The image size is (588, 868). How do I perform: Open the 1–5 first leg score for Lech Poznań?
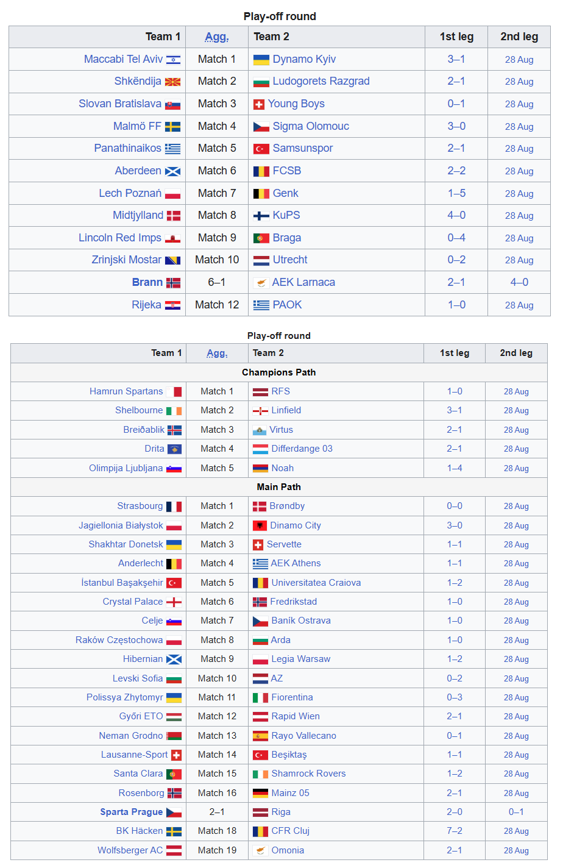coord(456,194)
